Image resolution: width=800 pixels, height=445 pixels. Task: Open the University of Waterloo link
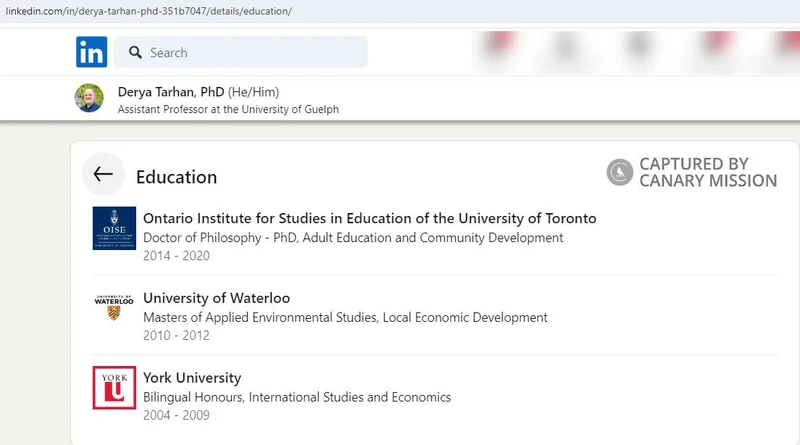pyautogui.click(x=216, y=298)
